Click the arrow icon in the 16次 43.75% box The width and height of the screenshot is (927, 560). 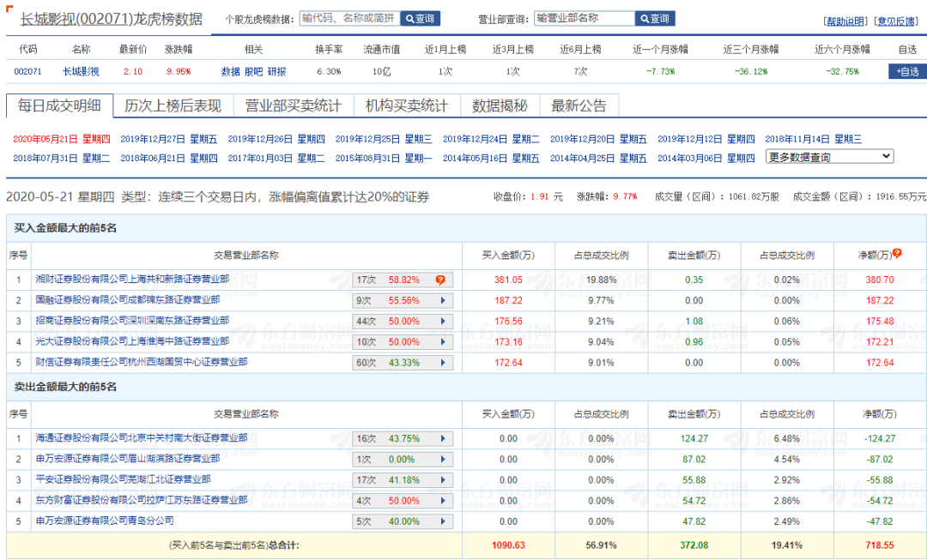click(x=443, y=439)
